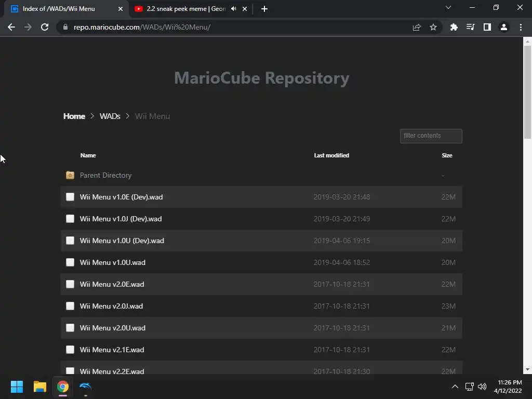Click the scrollbar down arrow
This screenshot has height=399, width=532.
pos(527,369)
